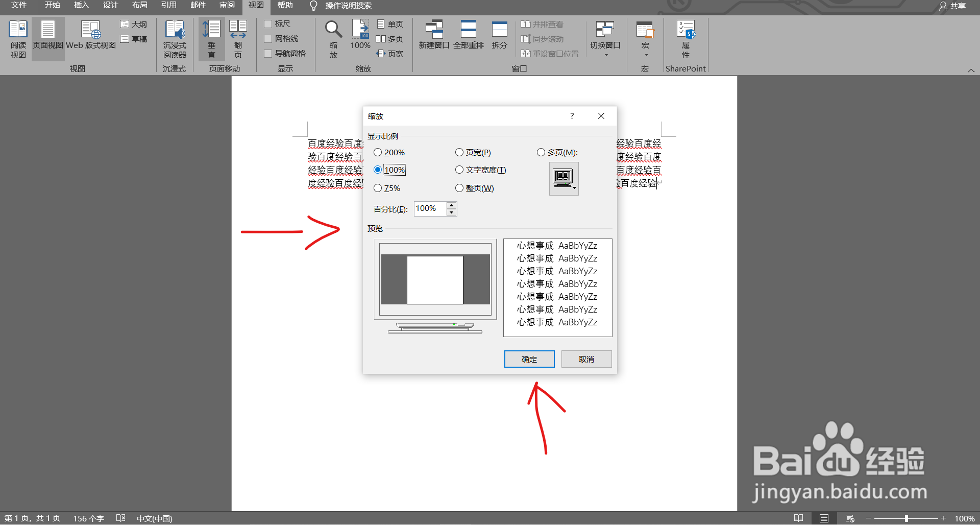The height and width of the screenshot is (525, 980).
Task: Expand the Switch Windows dropdown
Action: point(605,39)
